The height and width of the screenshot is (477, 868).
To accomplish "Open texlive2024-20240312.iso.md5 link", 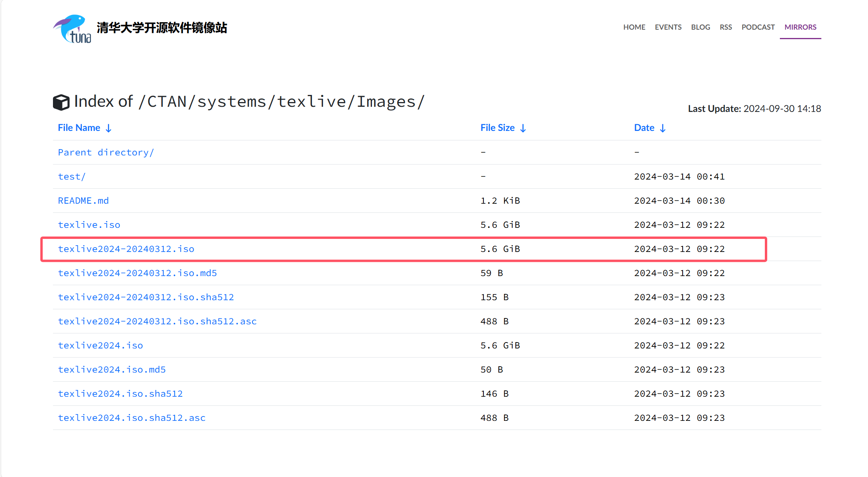I will tap(137, 273).
